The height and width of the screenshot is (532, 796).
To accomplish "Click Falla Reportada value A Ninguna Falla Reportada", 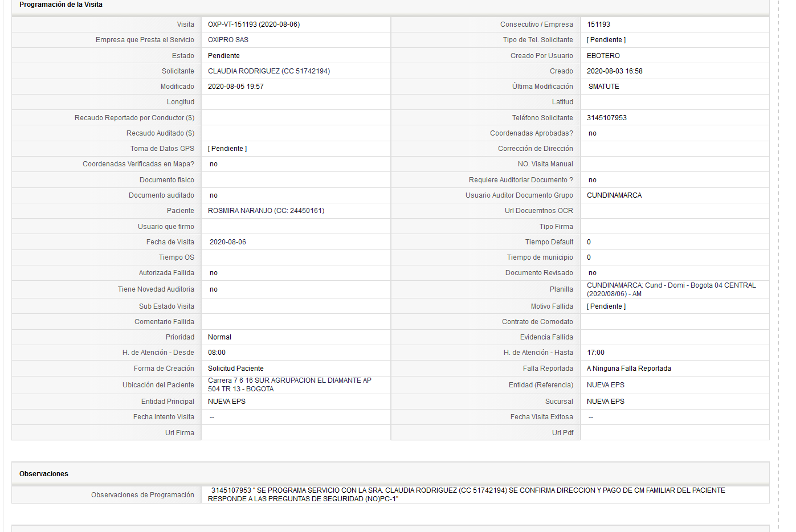I will tap(629, 369).
